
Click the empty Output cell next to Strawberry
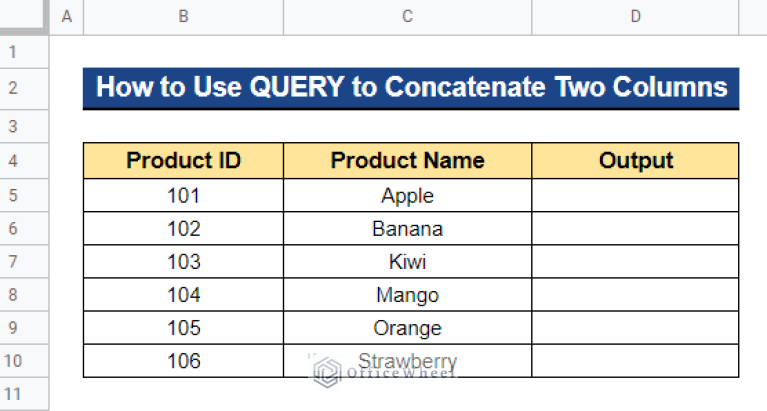(635, 361)
